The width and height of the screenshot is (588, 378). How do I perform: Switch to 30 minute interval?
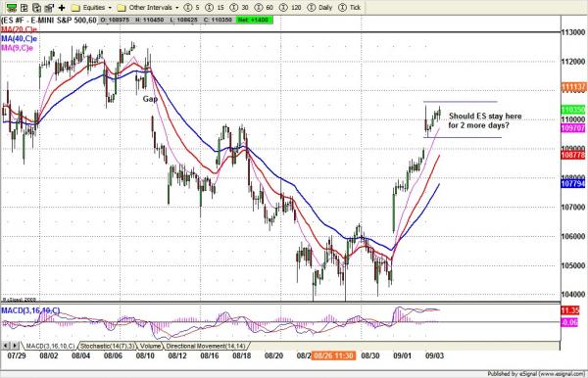[x=239, y=8]
